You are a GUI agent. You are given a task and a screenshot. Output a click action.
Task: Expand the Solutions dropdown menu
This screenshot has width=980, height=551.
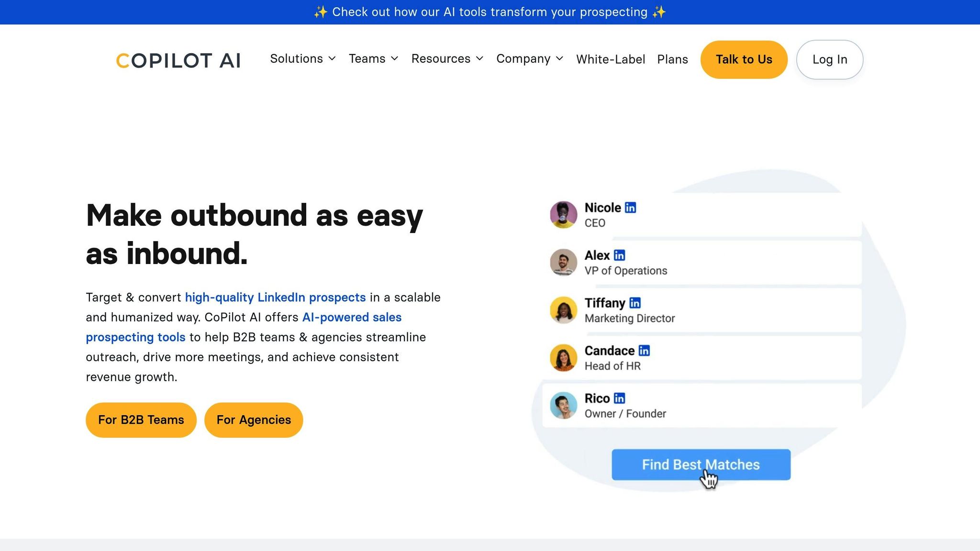click(302, 59)
